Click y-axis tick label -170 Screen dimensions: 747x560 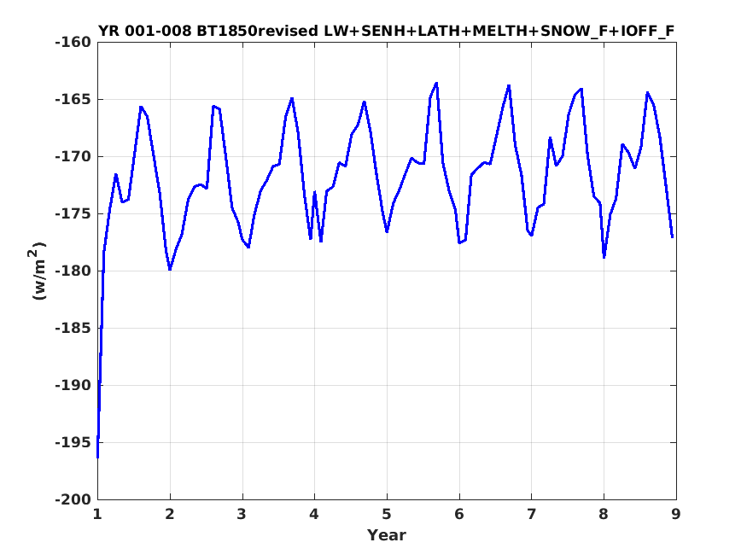(73, 157)
